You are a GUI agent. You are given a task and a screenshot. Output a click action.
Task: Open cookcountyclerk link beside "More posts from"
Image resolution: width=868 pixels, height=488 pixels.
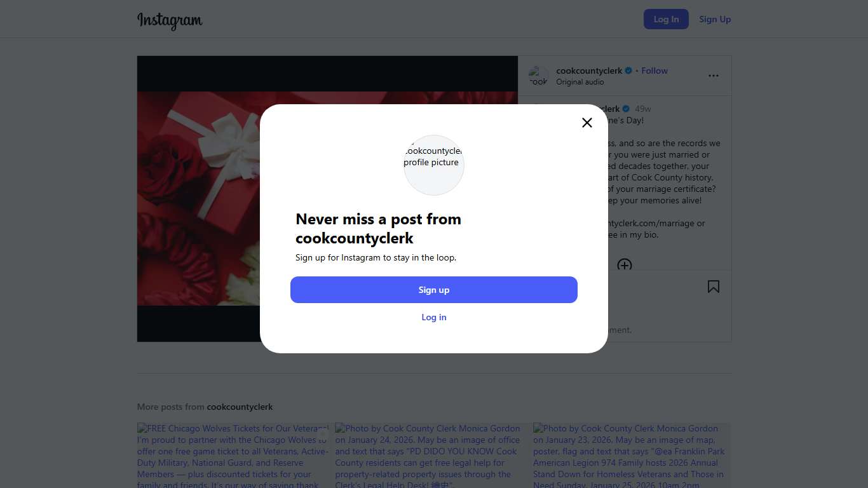[240, 407]
